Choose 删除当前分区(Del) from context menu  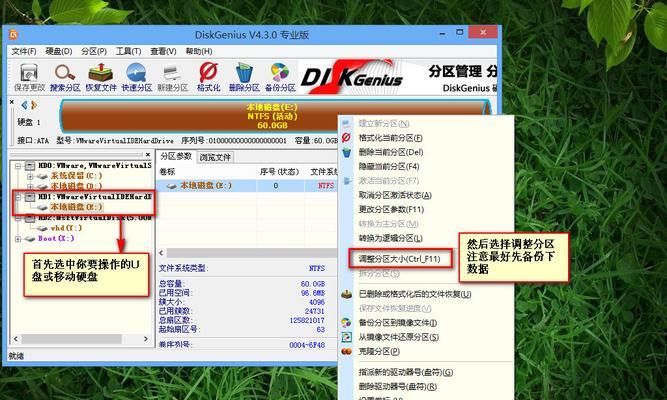[391, 152]
